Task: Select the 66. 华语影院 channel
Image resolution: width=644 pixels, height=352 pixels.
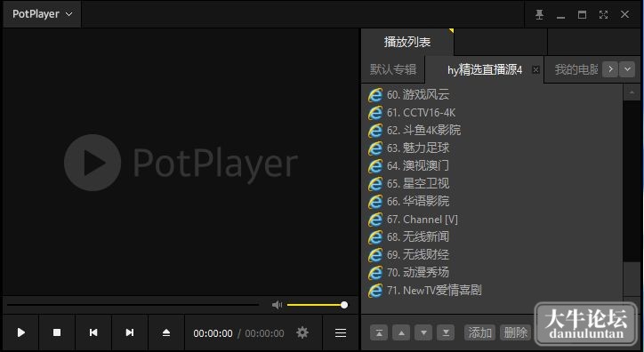Action: [x=418, y=202]
